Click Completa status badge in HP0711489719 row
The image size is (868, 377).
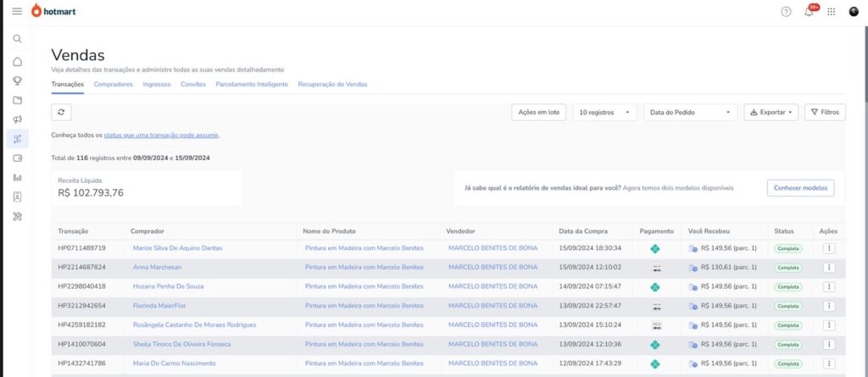pos(787,248)
